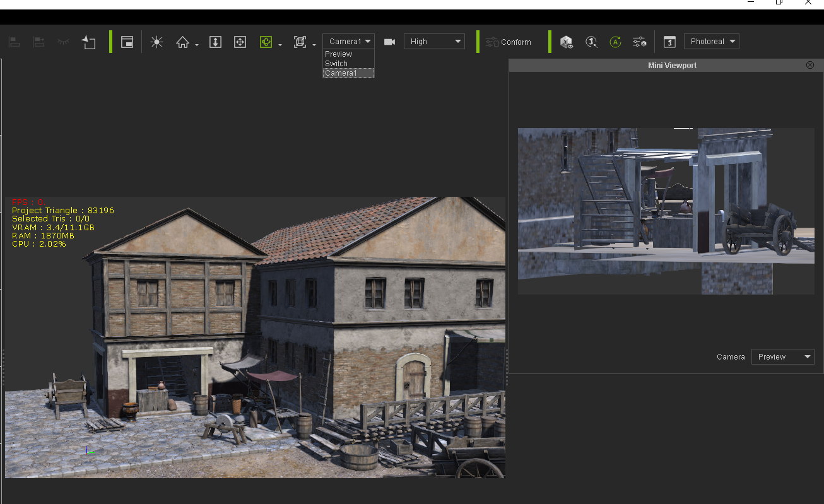Image resolution: width=824 pixels, height=504 pixels.
Task: Close the Mini Viewport panel
Action: pyautogui.click(x=810, y=65)
